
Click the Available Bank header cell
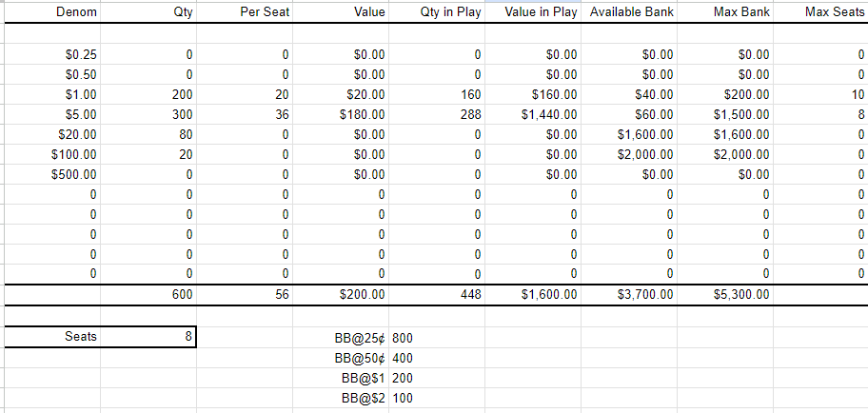point(629,12)
